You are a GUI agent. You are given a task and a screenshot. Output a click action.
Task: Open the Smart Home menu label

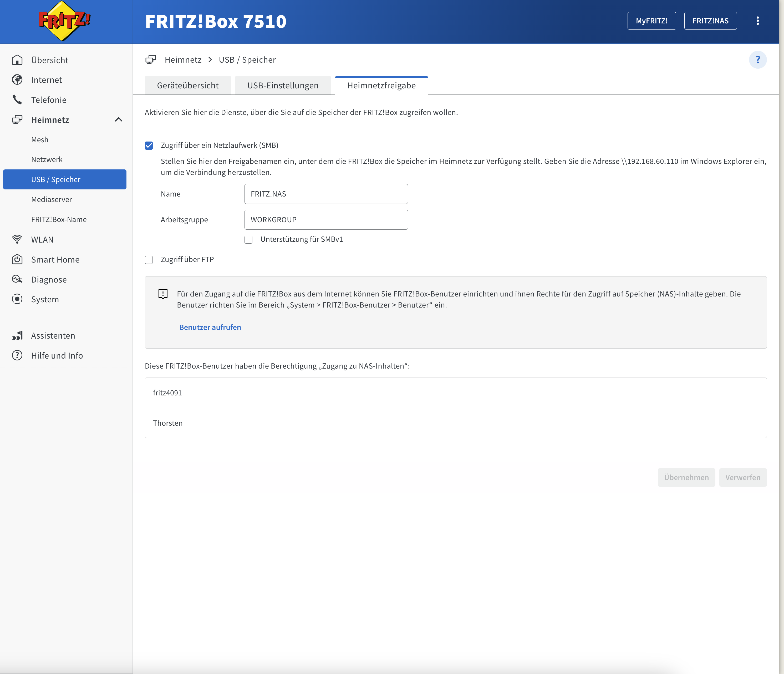pos(55,260)
